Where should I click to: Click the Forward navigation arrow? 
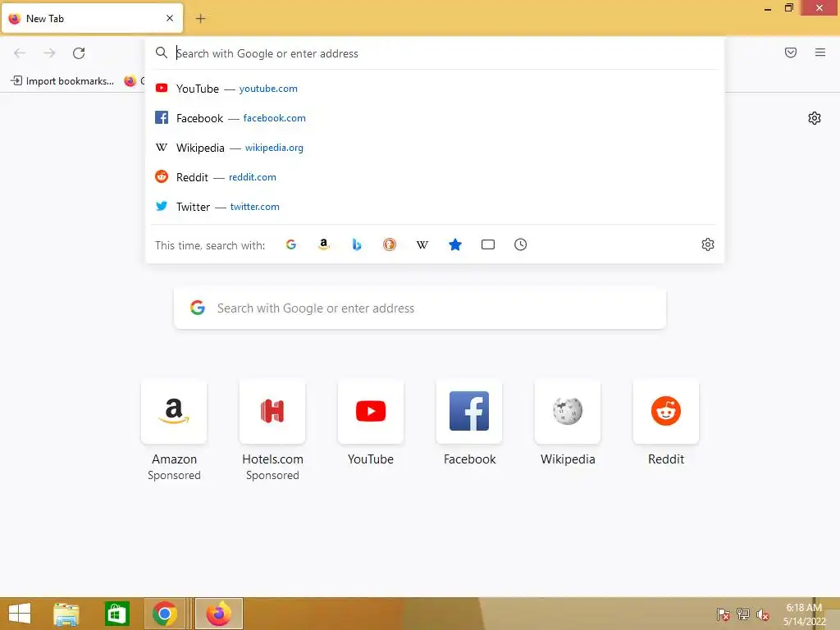click(49, 53)
